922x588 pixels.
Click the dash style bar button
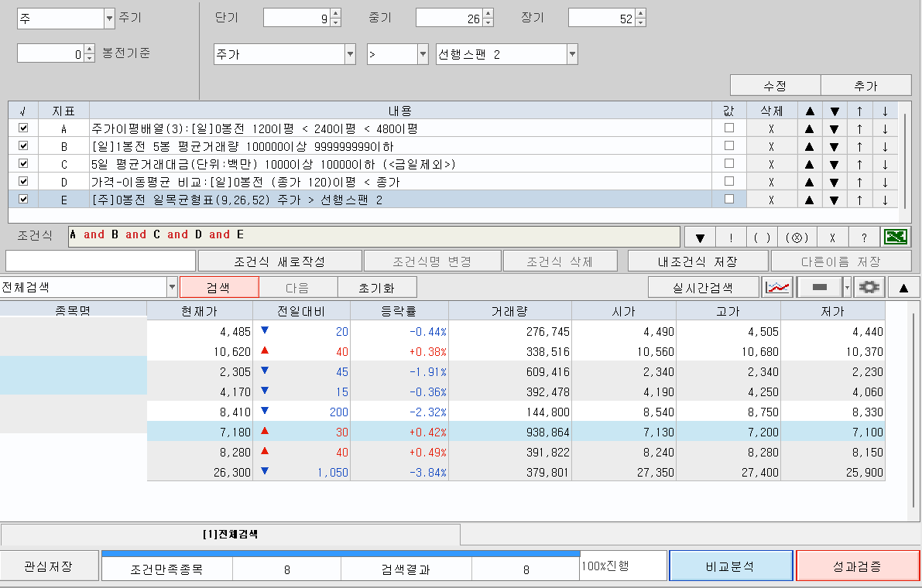[819, 287]
